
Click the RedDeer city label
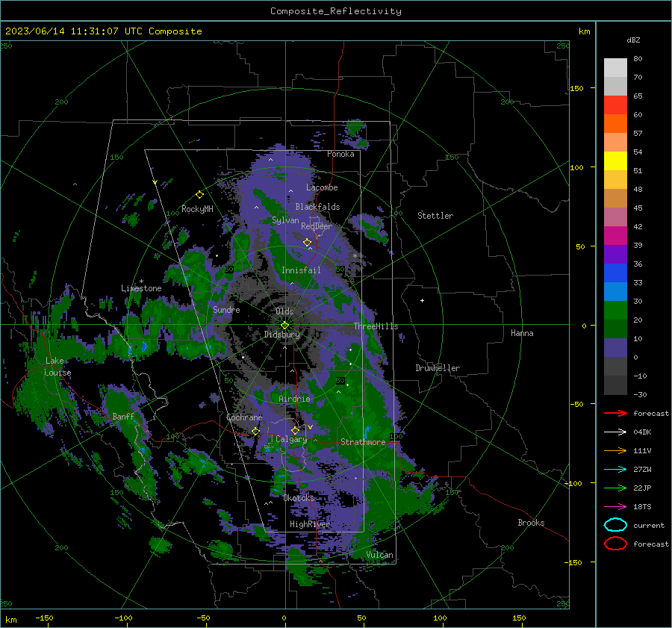coord(317,226)
